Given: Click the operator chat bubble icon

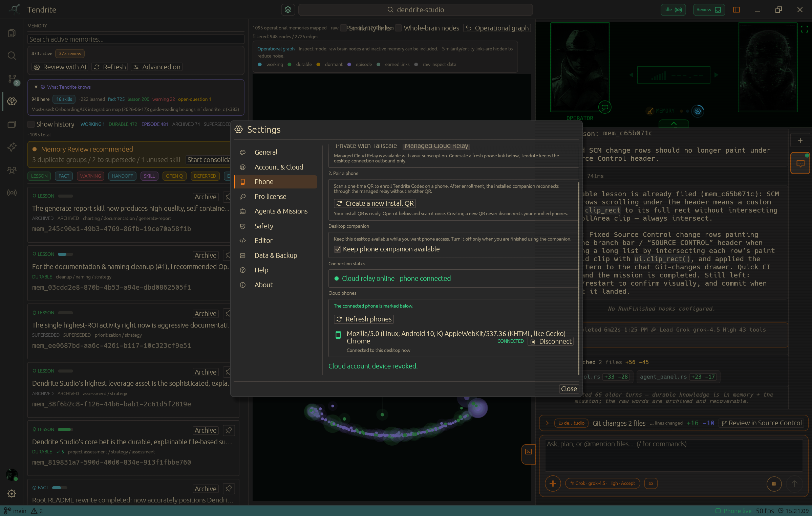Looking at the screenshot, I should [x=605, y=108].
